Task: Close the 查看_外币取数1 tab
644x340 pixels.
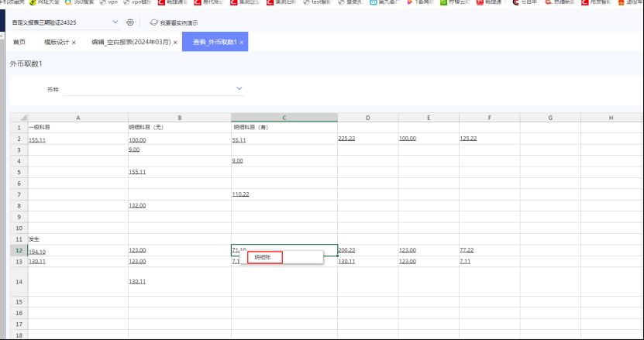Action: pyautogui.click(x=242, y=42)
